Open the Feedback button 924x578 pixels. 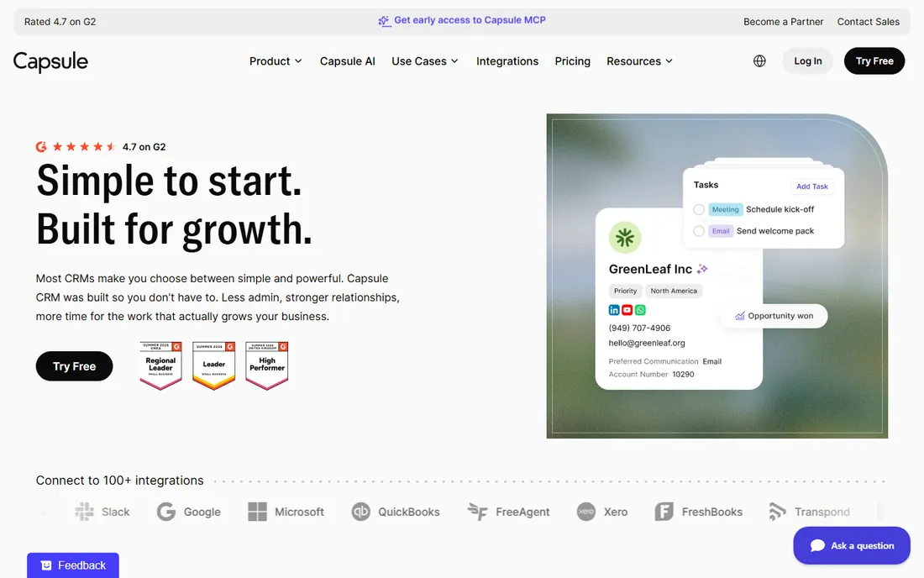point(73,565)
